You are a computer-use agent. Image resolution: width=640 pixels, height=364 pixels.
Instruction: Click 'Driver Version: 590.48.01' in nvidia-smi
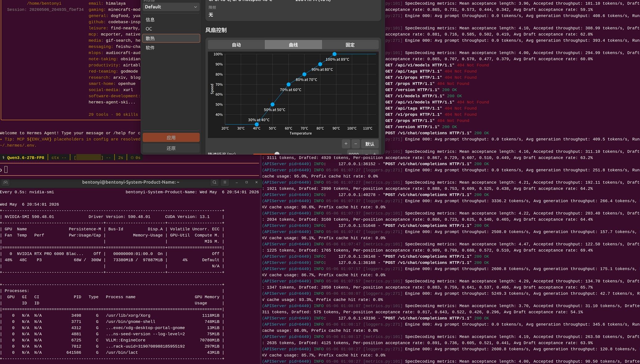[119, 217]
